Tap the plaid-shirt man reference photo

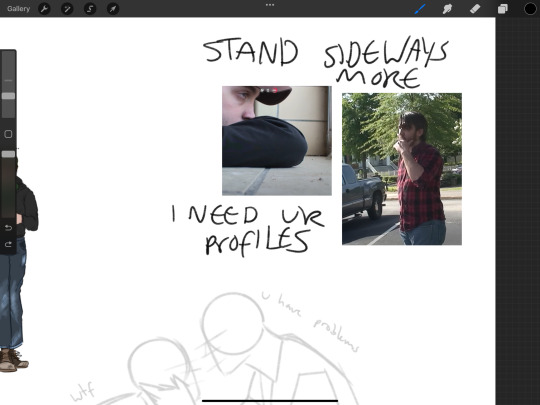click(402, 169)
